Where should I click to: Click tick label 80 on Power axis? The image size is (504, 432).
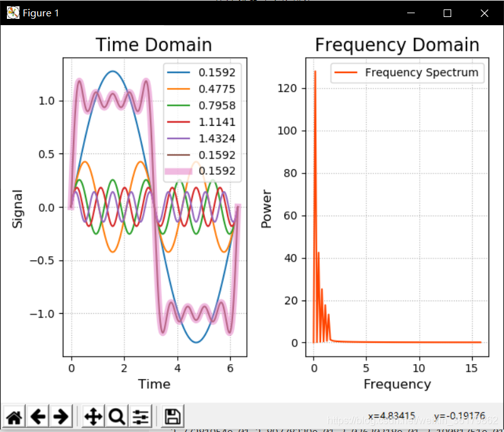coord(290,174)
